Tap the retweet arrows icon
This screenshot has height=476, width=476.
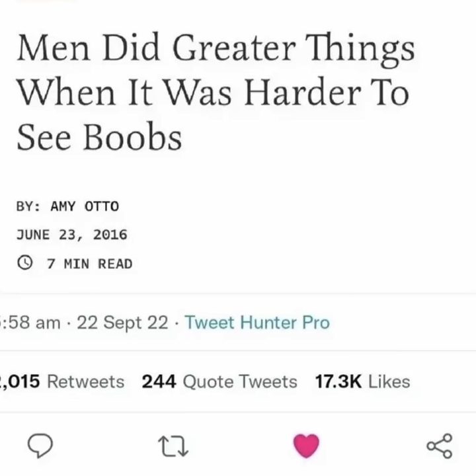coord(173,446)
